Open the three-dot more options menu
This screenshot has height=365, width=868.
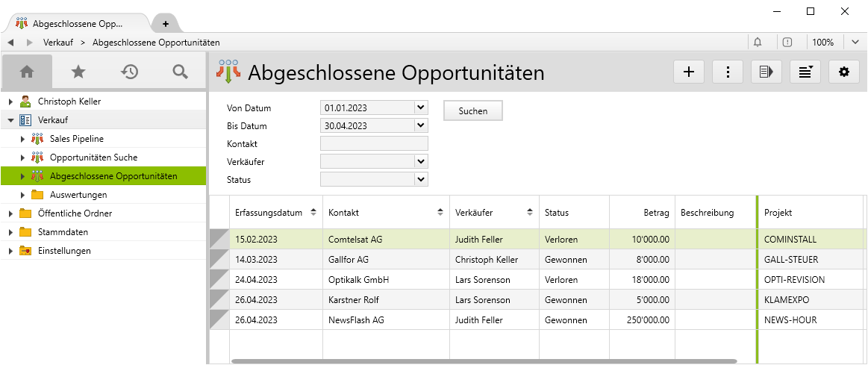pyautogui.click(x=728, y=72)
